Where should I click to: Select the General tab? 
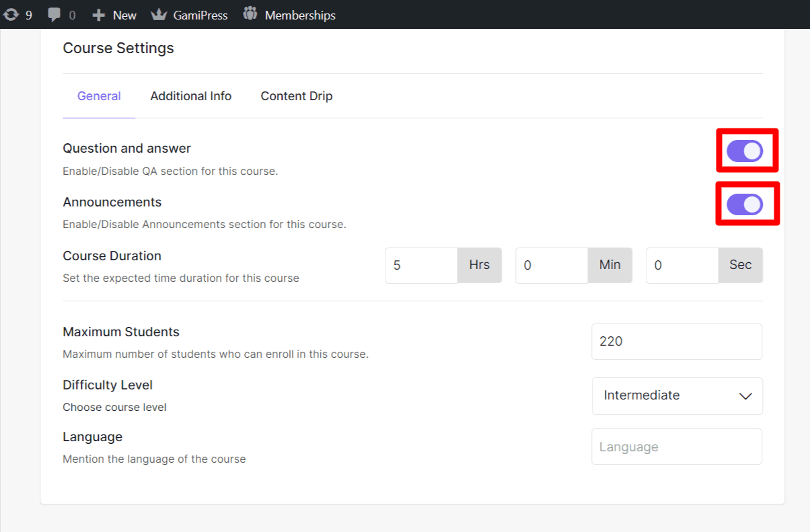(99, 96)
